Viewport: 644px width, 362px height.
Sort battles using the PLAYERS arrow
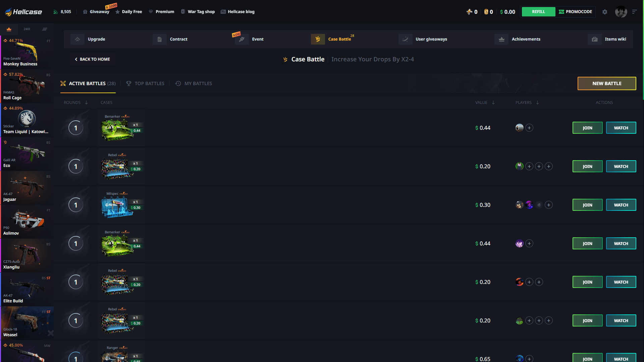[538, 103]
